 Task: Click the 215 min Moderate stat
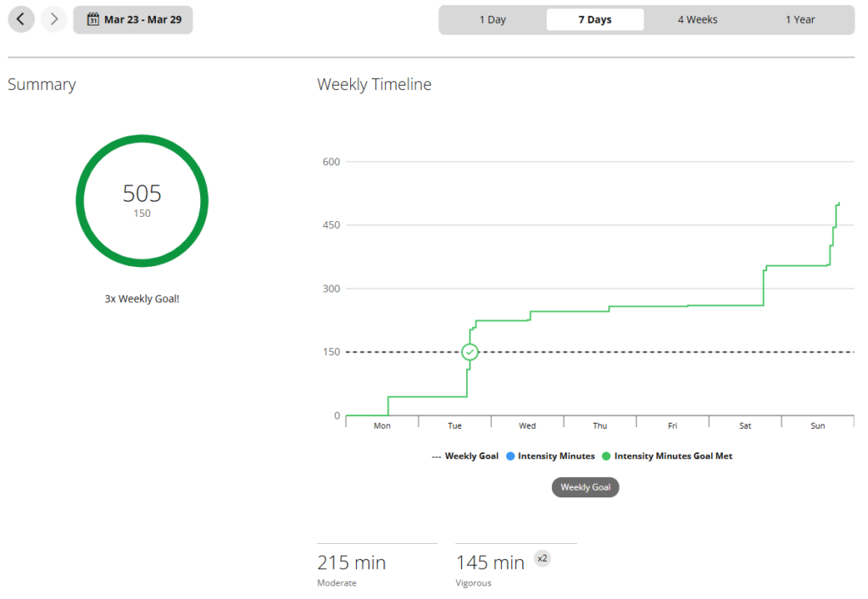pyautogui.click(x=351, y=562)
